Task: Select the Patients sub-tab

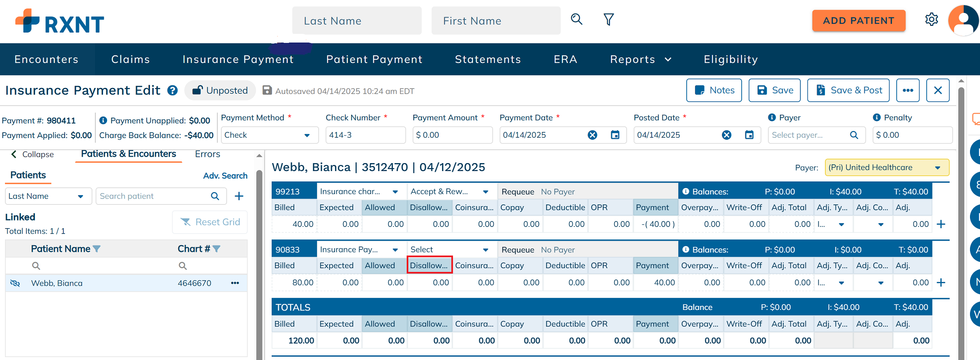Action: (28, 175)
